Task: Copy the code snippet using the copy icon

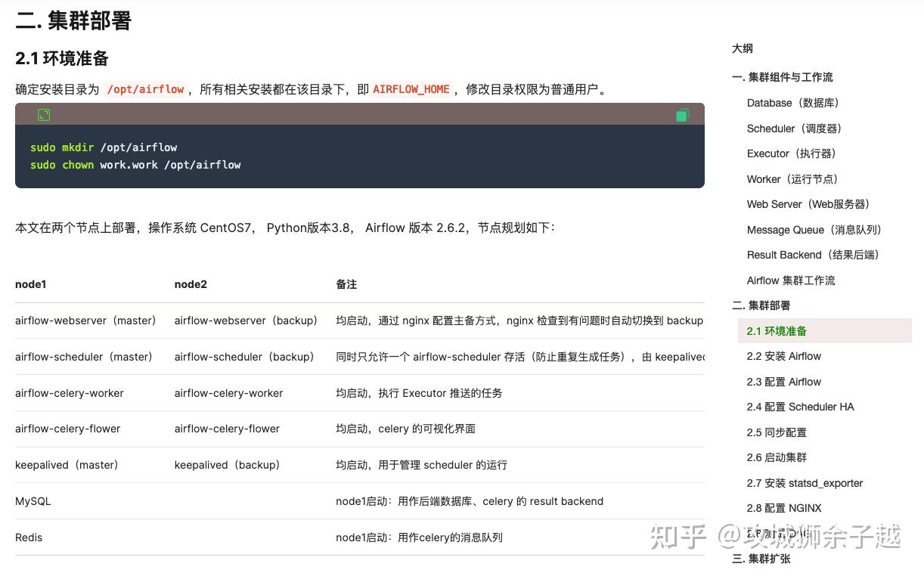Action: click(683, 114)
